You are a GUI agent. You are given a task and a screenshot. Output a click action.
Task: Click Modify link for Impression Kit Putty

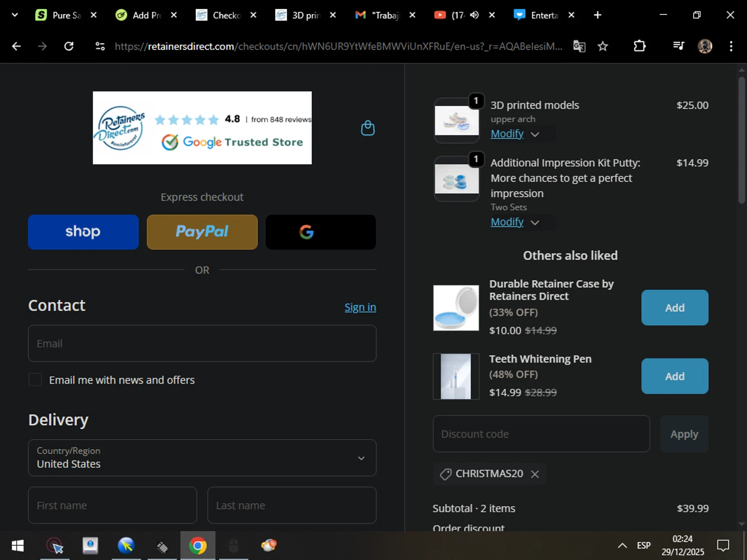507,222
